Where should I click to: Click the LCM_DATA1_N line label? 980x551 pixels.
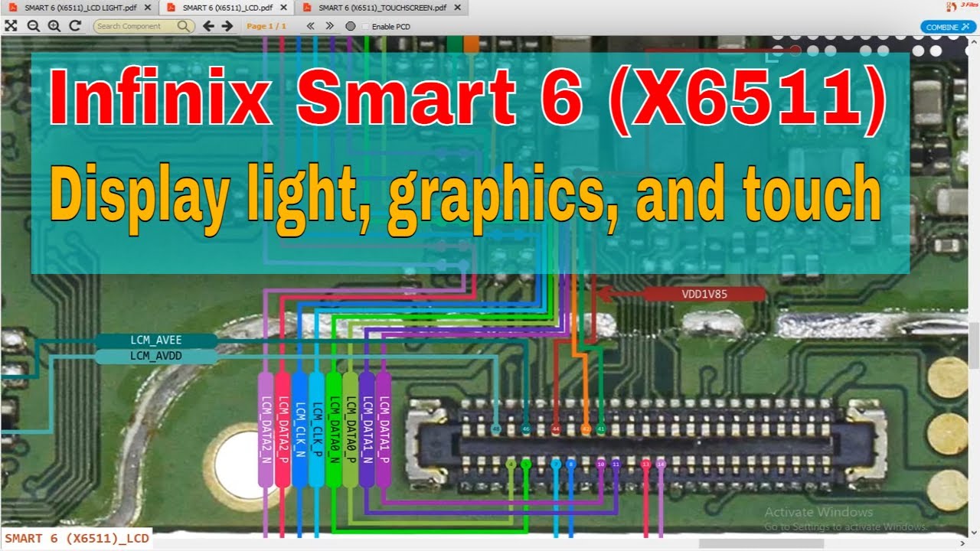[x=367, y=429]
